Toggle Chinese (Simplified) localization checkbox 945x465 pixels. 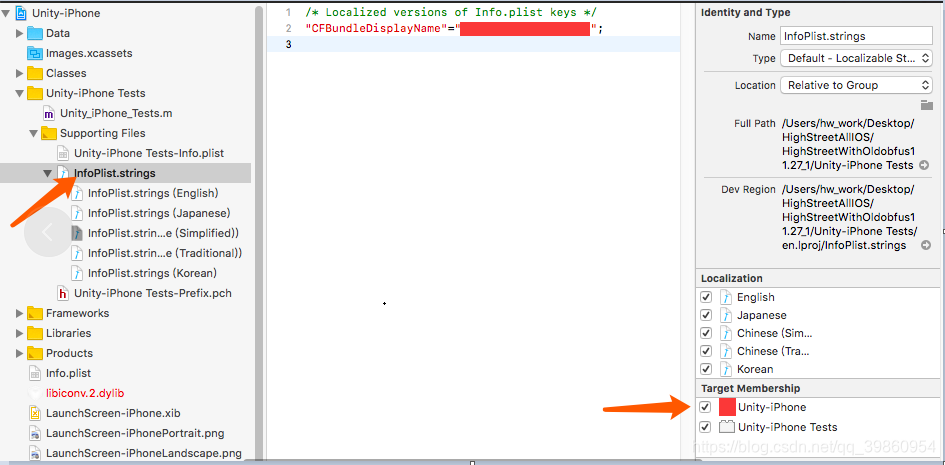[x=706, y=333]
